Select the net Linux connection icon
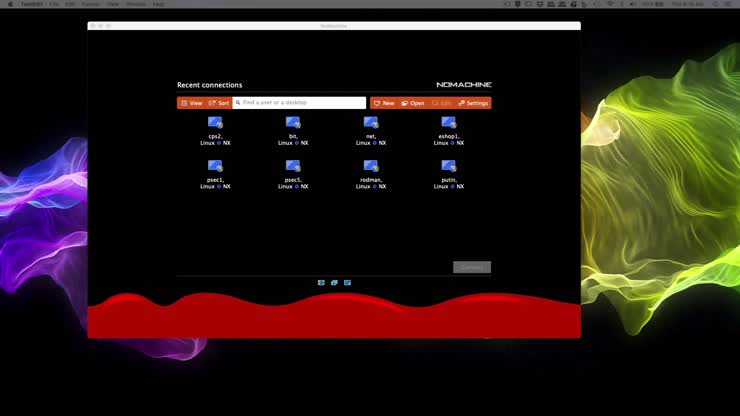Viewport: 740px width, 416px height. click(371, 123)
